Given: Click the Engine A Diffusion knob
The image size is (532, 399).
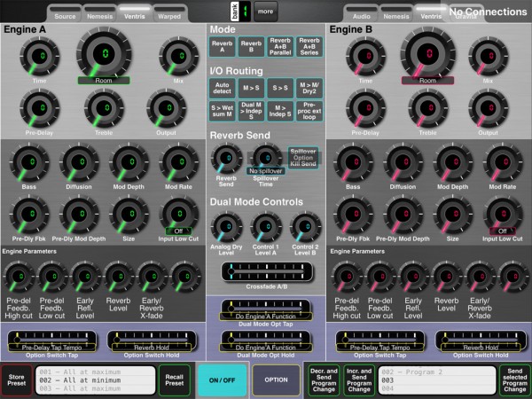Looking at the screenshot, I should (x=79, y=162).
